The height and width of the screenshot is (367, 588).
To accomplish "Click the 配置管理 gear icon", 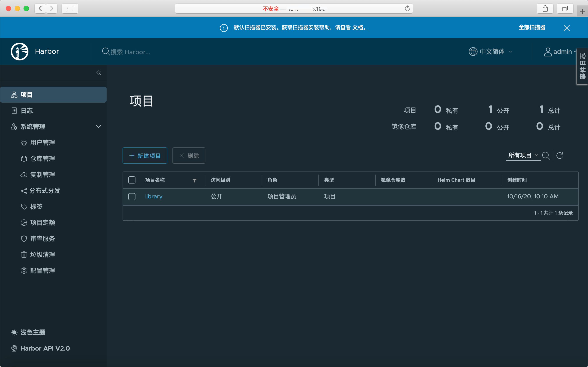I will point(24,271).
